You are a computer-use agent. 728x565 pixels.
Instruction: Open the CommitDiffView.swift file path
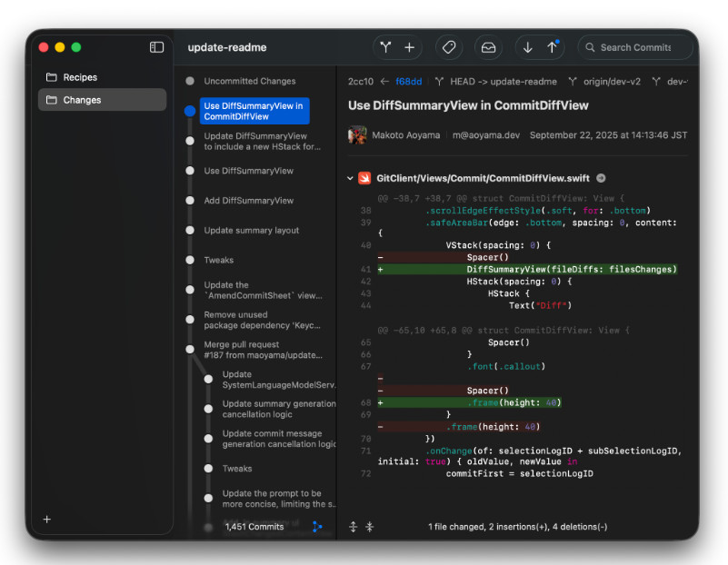coord(483,178)
